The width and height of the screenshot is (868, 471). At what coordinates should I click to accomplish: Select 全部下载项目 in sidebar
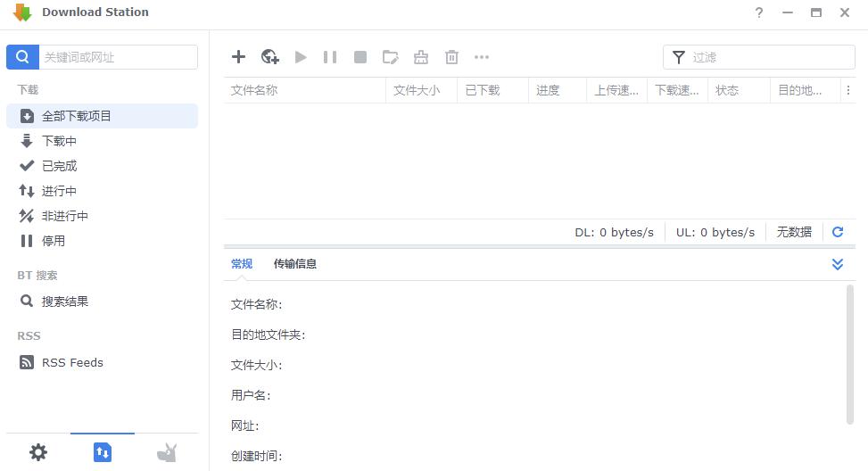coord(102,116)
